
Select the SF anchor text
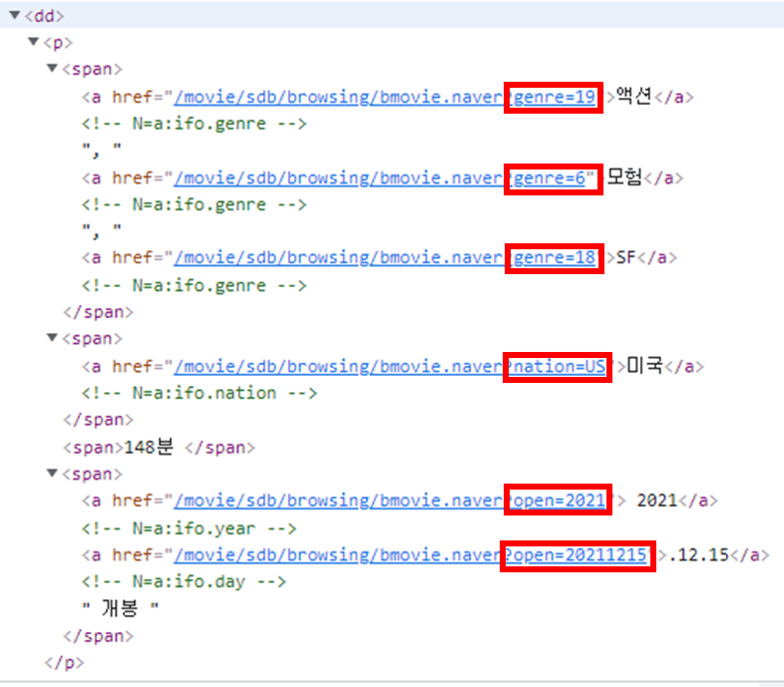pyautogui.click(x=625, y=257)
